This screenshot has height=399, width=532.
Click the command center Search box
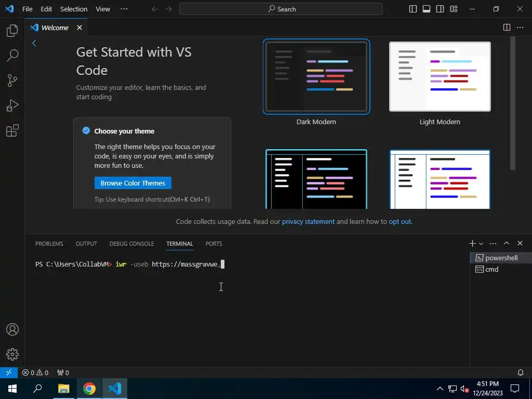pos(281,9)
